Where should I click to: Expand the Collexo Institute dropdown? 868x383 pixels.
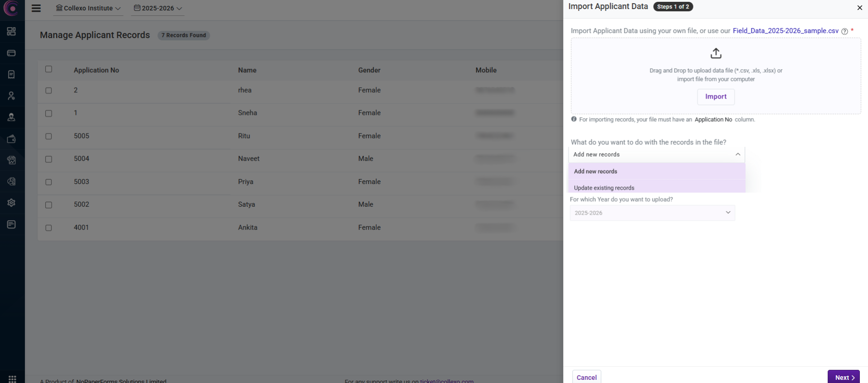88,8
